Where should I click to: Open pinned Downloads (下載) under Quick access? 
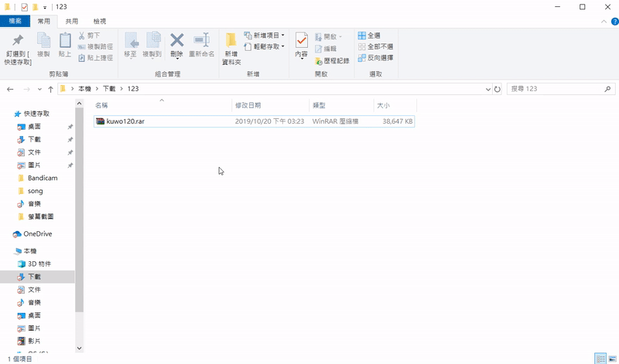click(34, 139)
